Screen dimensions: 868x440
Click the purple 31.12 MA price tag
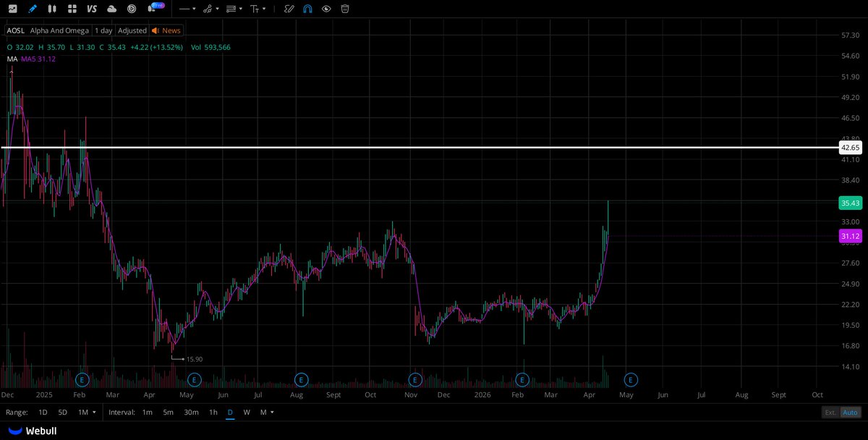click(x=850, y=236)
